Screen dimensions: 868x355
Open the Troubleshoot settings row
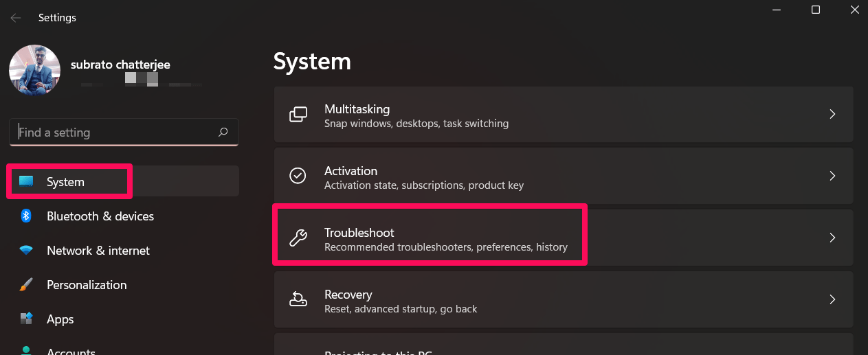pos(445,238)
